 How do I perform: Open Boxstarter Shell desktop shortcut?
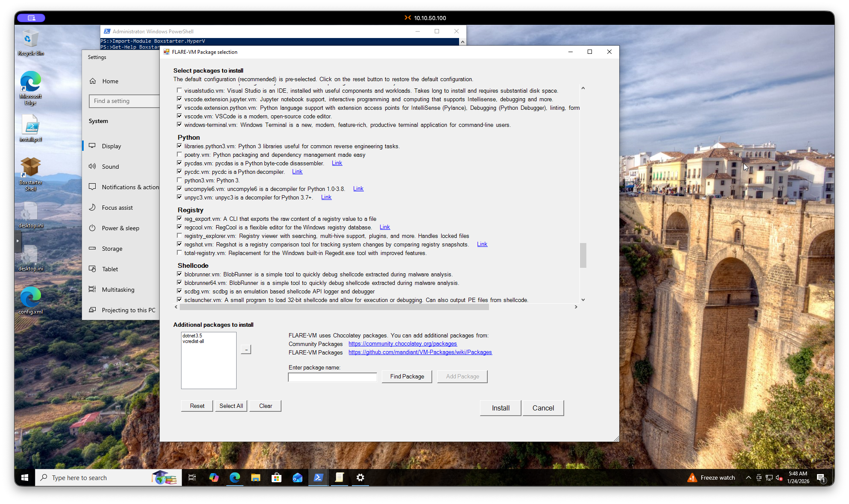(x=30, y=173)
